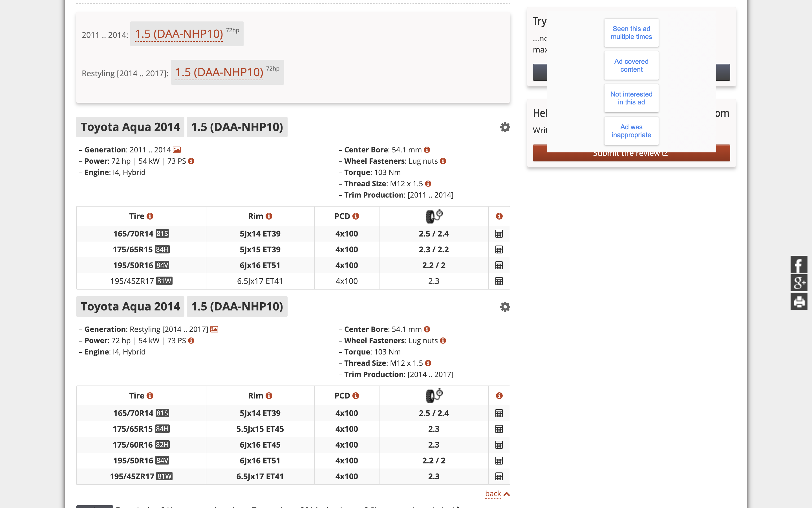812x508 pixels.
Task: Click PCD column info icon in second table
Action: click(356, 396)
